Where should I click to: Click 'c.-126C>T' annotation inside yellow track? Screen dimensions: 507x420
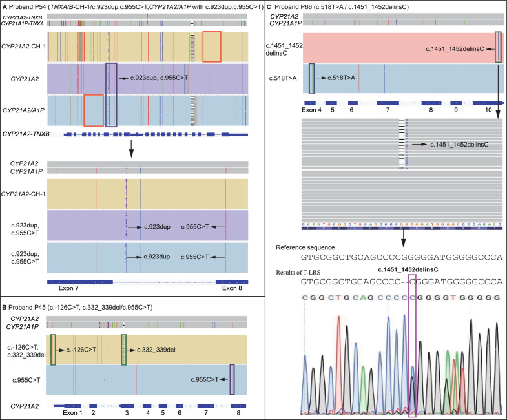(x=81, y=350)
